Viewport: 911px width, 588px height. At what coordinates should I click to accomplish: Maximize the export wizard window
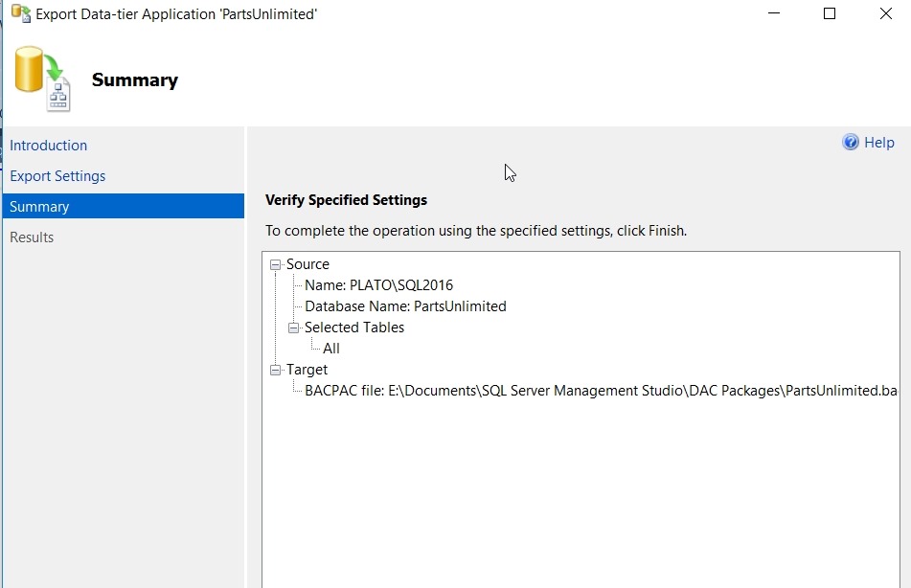point(830,13)
